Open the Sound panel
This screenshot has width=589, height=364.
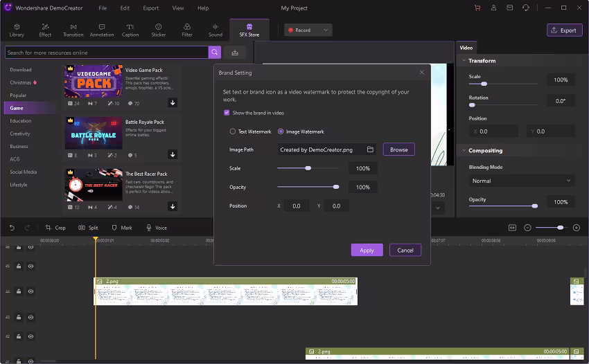[x=216, y=30]
